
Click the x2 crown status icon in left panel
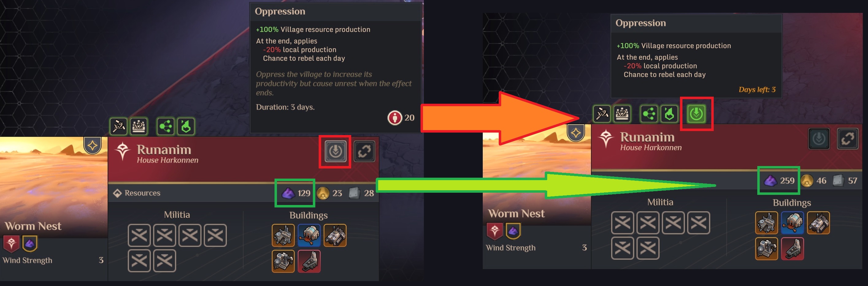tap(139, 126)
